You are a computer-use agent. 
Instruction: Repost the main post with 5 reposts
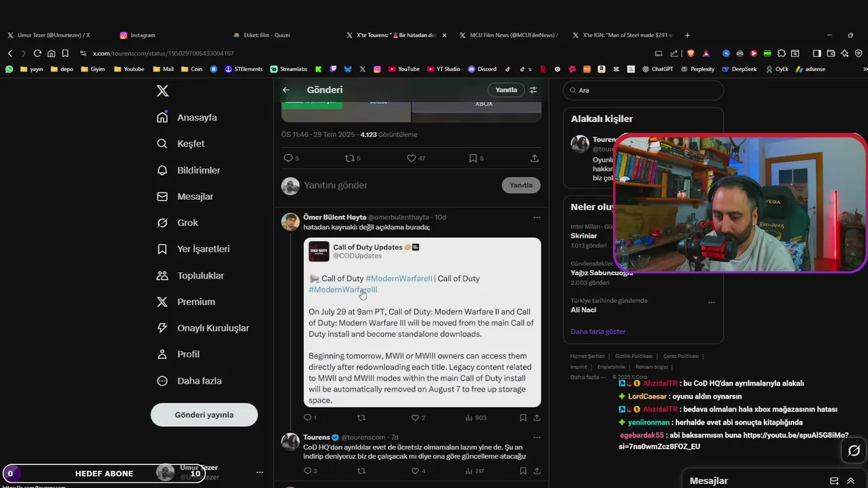pyautogui.click(x=353, y=158)
